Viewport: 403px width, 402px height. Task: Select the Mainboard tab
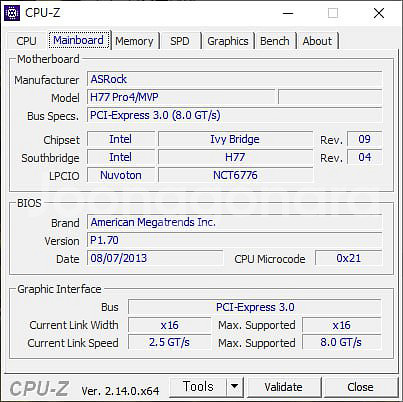(79, 40)
